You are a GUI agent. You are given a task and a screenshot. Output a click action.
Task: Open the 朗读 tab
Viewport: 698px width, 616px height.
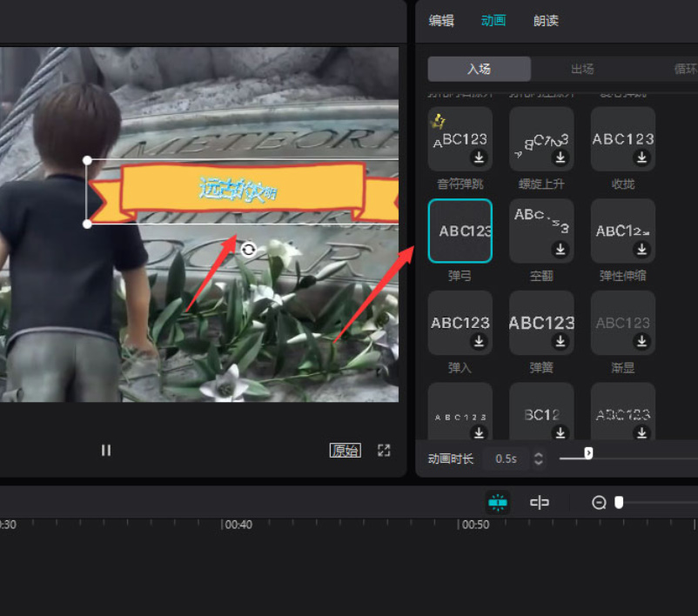pyautogui.click(x=546, y=21)
